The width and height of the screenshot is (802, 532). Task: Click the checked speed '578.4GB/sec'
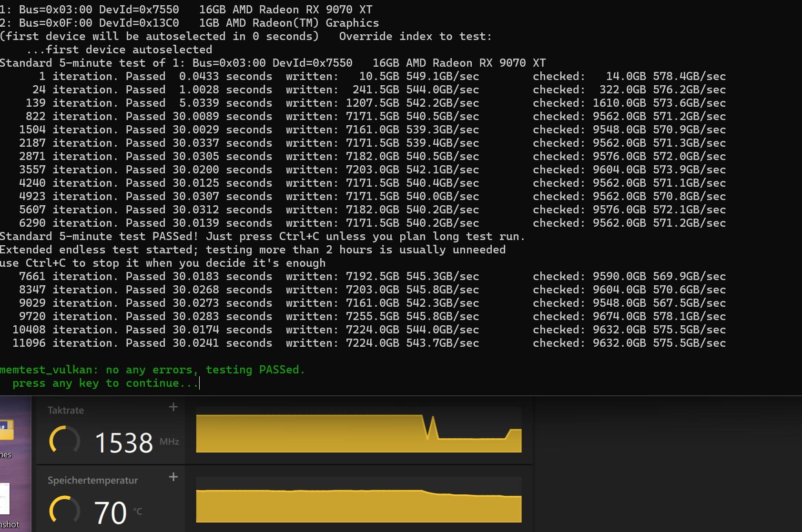690,76
